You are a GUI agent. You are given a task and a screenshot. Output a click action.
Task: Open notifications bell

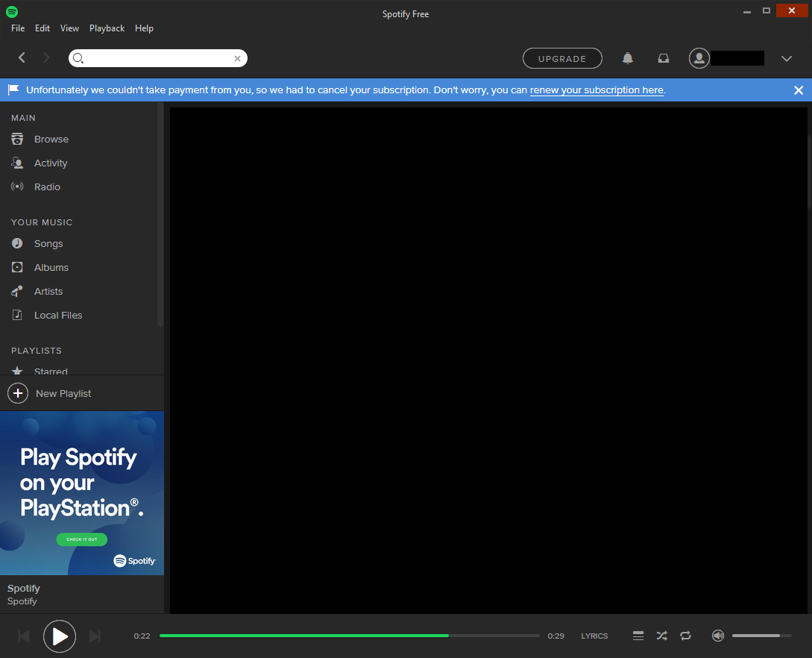coord(628,58)
